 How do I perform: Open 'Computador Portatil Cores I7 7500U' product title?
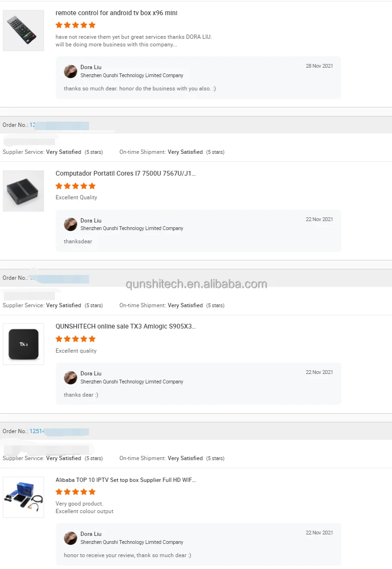tap(125, 174)
